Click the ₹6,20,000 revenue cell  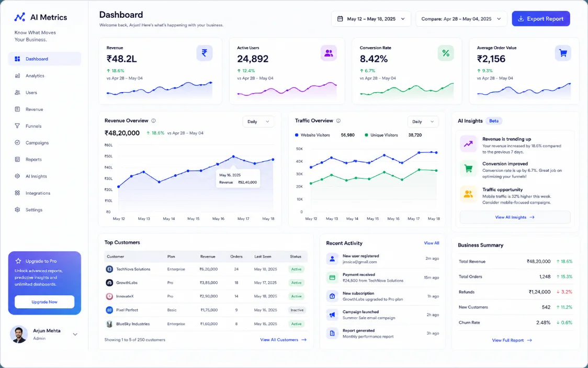pyautogui.click(x=209, y=269)
